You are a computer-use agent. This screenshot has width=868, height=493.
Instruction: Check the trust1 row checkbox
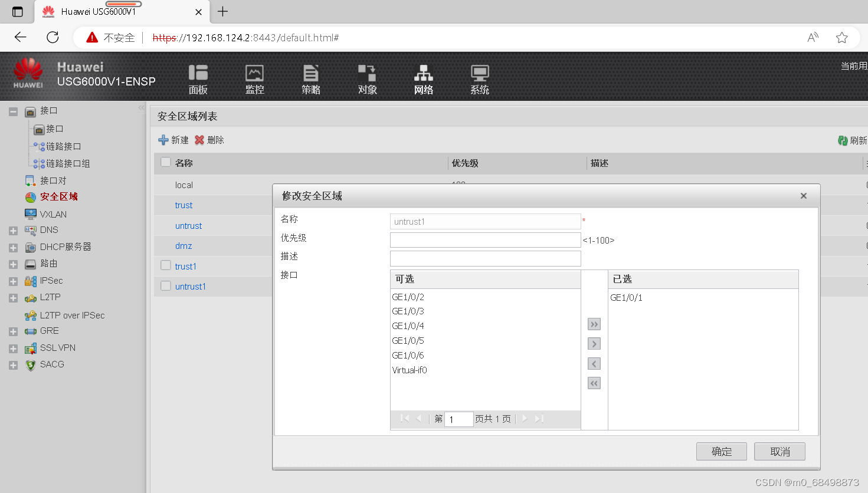pyautogui.click(x=165, y=266)
